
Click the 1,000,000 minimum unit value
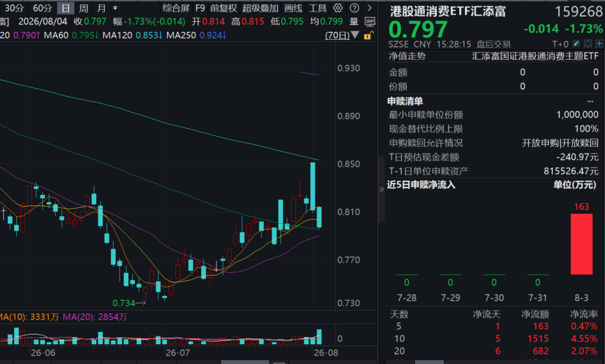click(x=577, y=115)
